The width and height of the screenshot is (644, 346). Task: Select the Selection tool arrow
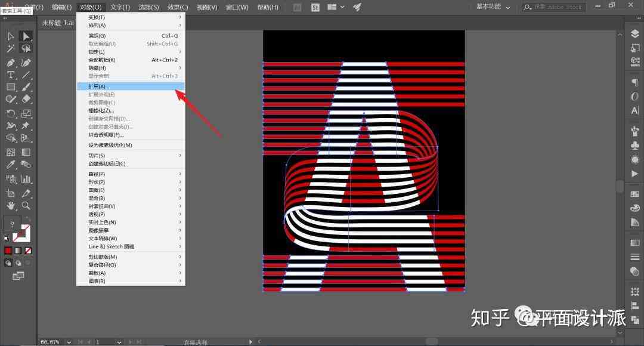click(x=11, y=36)
